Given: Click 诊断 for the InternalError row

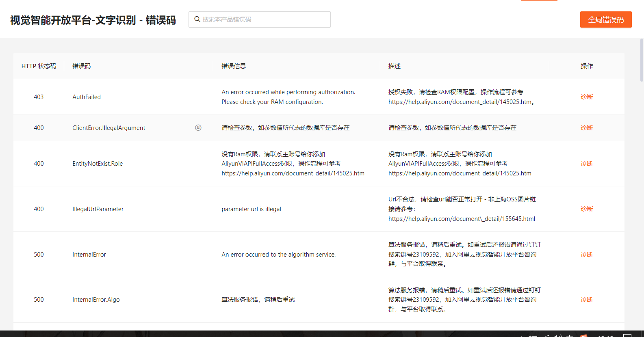Looking at the screenshot, I should click(x=587, y=255).
